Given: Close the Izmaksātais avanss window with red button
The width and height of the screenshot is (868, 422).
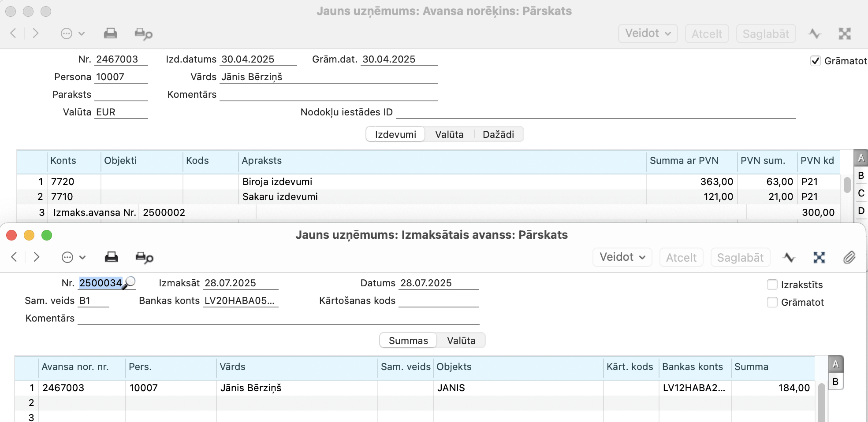Looking at the screenshot, I should [12, 235].
